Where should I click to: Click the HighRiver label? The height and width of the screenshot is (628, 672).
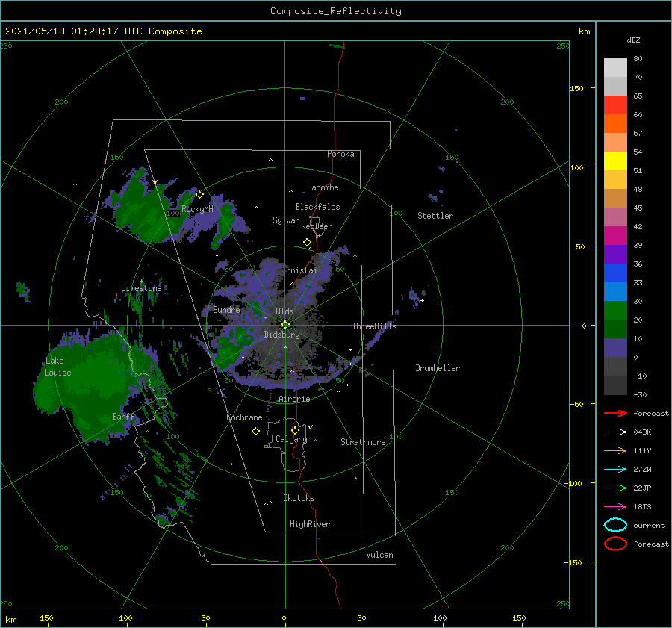tap(310, 524)
